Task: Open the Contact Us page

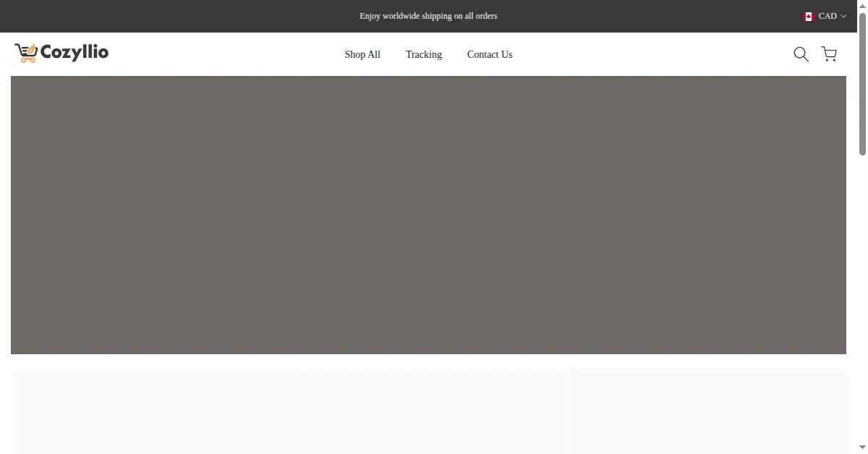Action: (x=490, y=54)
